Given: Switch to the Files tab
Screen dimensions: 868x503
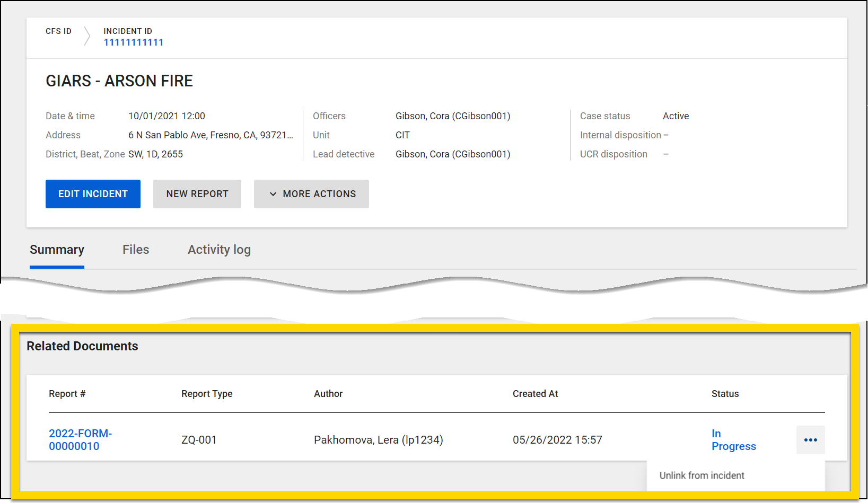Looking at the screenshot, I should [x=136, y=249].
